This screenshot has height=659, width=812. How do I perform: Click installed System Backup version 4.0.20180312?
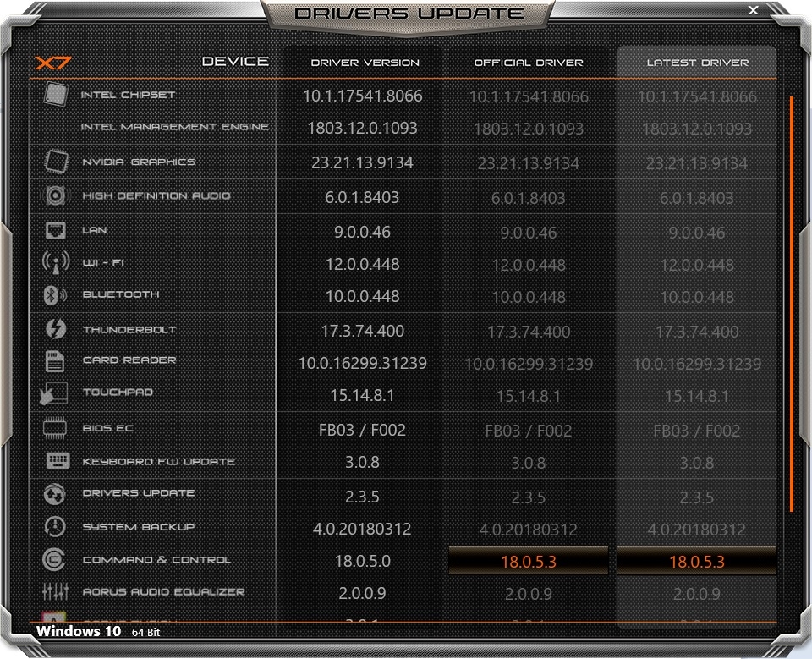point(363,529)
